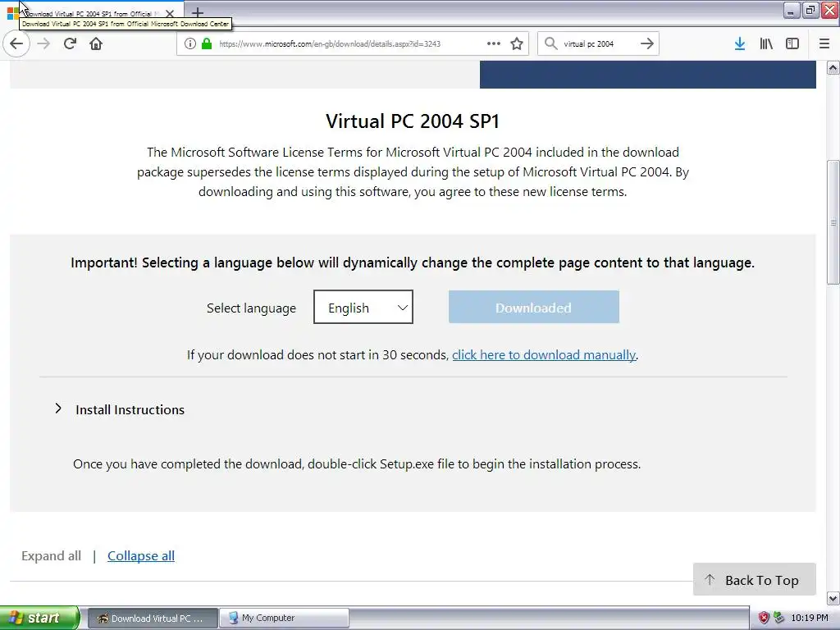Switch to My Computer taskbar window

(285, 619)
